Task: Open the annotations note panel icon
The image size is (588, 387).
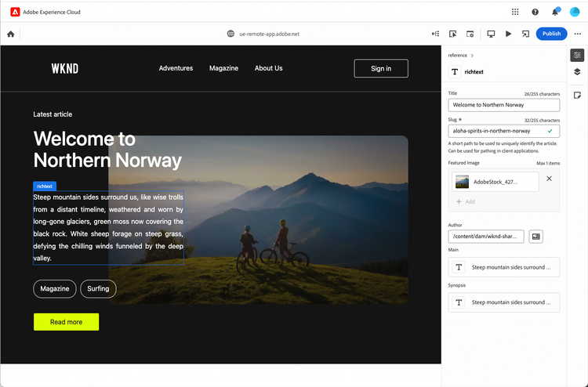Action: [x=577, y=96]
